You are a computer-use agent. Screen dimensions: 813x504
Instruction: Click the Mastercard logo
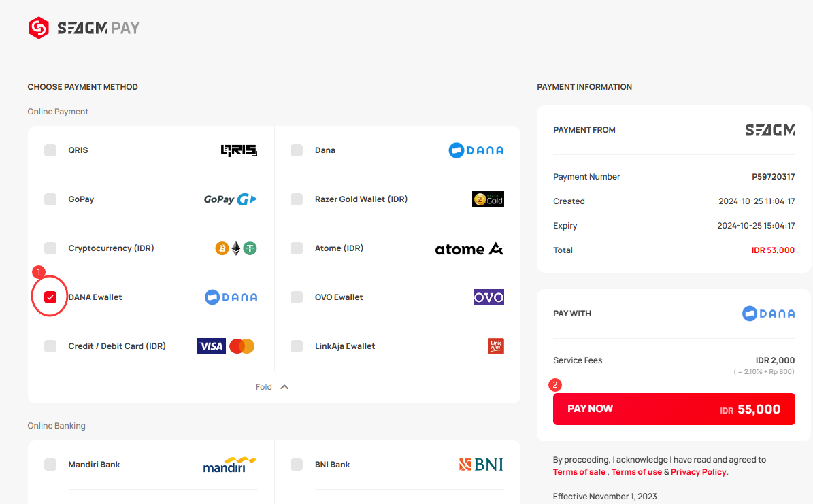242,346
